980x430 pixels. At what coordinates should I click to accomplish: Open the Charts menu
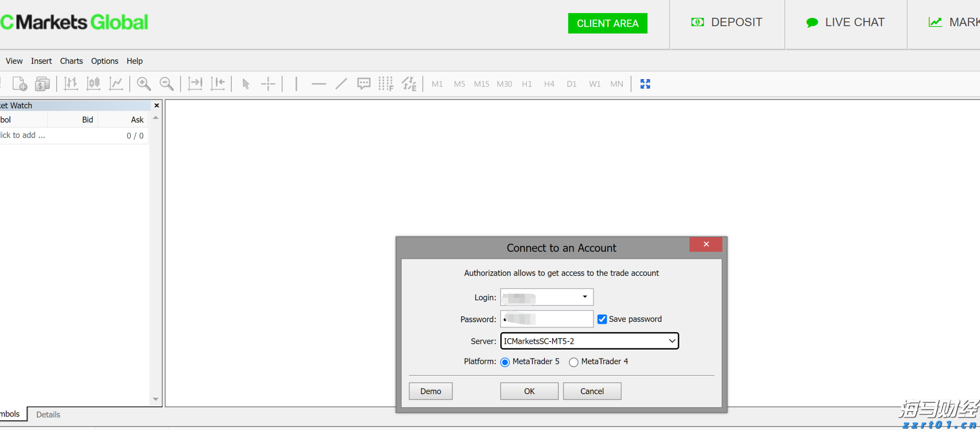71,61
